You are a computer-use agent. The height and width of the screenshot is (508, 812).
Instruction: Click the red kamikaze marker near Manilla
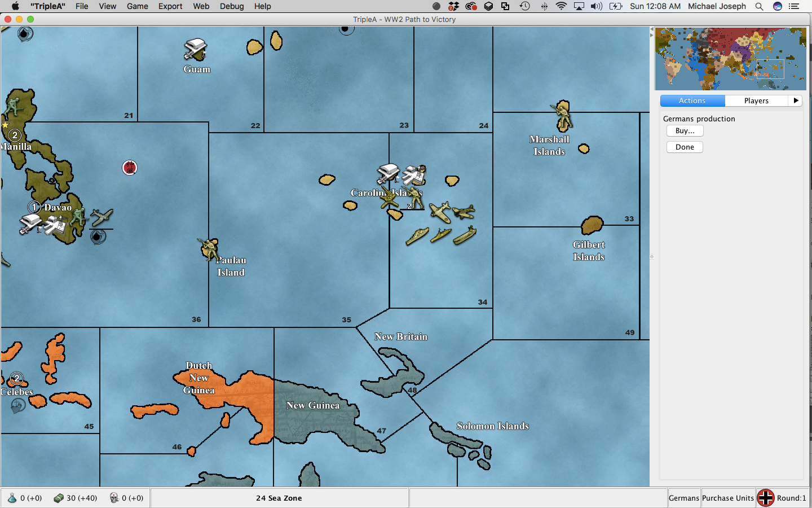click(130, 168)
